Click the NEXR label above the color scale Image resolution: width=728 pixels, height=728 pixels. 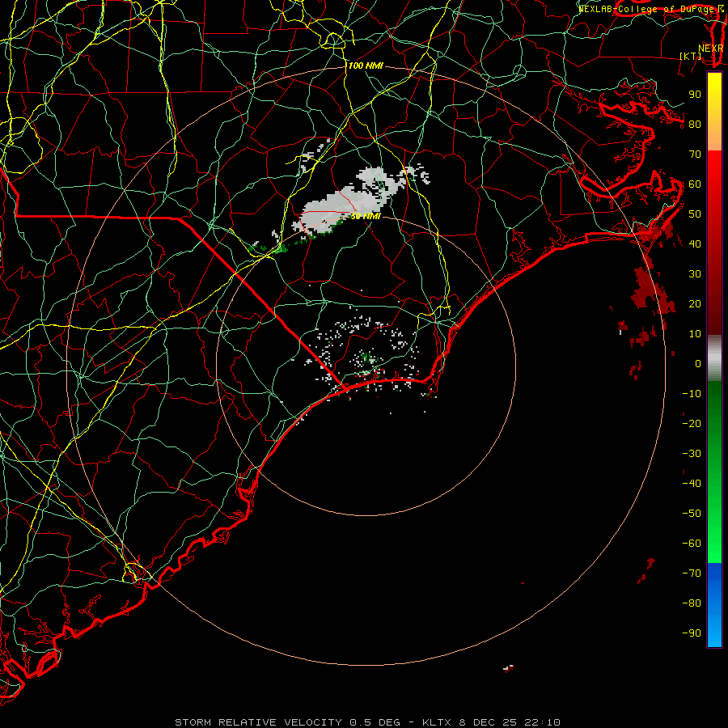point(711,49)
